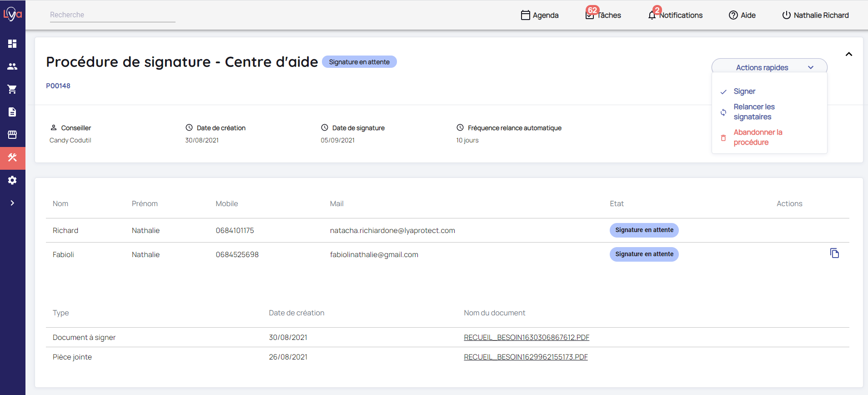Open the contacts people icon in sidebar
Image resolution: width=868 pixels, height=395 pixels.
(12, 66)
